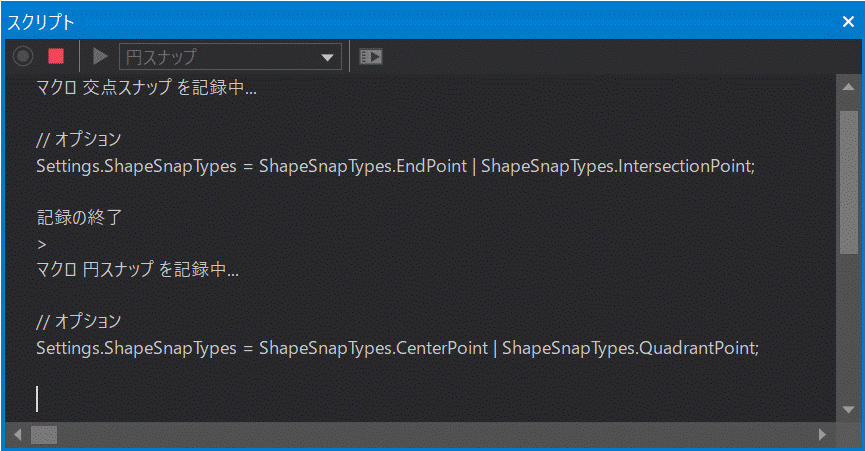
Task: Expand the 円スナップ macro dropdown arrow
Action: [x=327, y=57]
